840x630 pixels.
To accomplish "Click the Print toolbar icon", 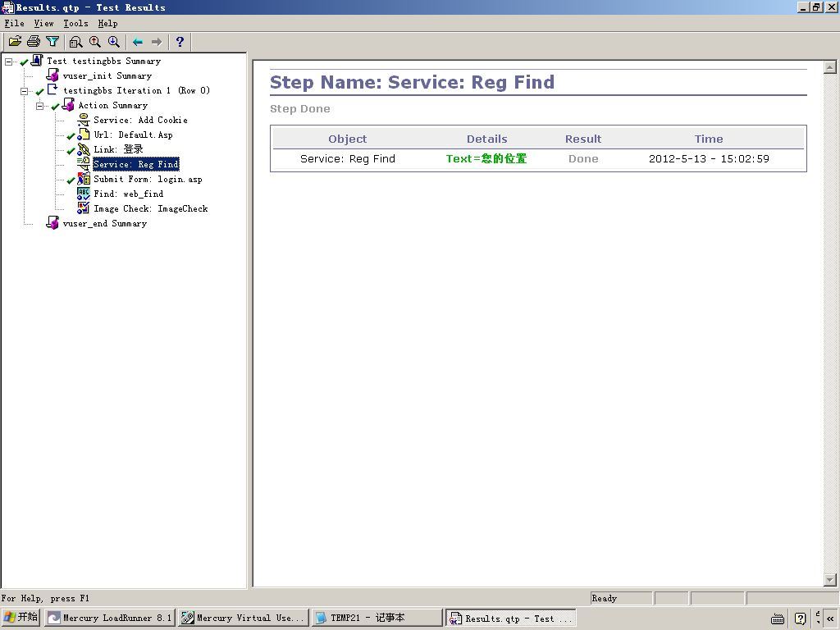I will point(34,41).
